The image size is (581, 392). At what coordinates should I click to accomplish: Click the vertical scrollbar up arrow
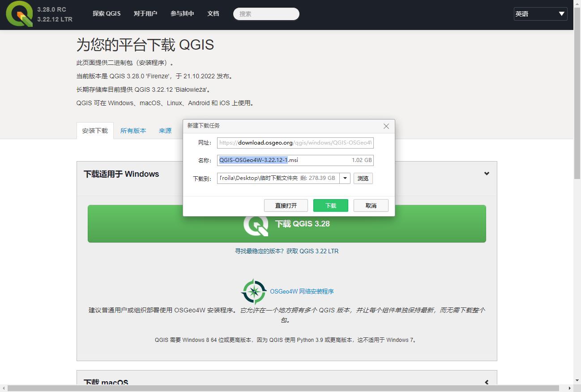pos(577,4)
